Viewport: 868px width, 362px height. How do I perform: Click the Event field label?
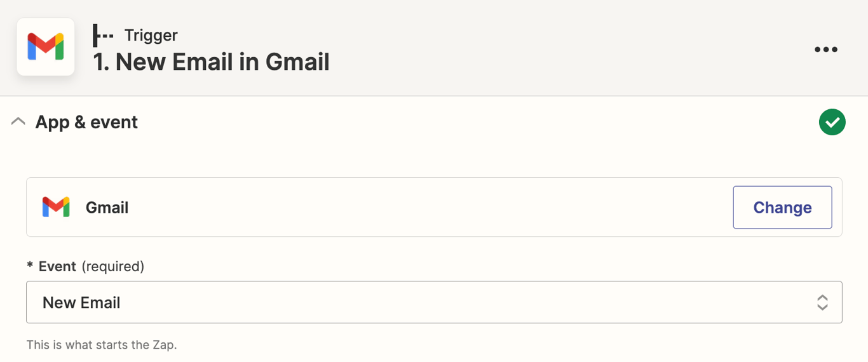(57, 266)
